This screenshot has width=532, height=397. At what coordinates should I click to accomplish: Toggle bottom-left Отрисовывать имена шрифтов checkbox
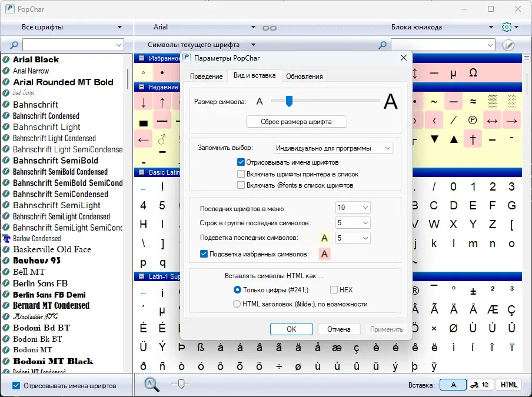tap(16, 385)
